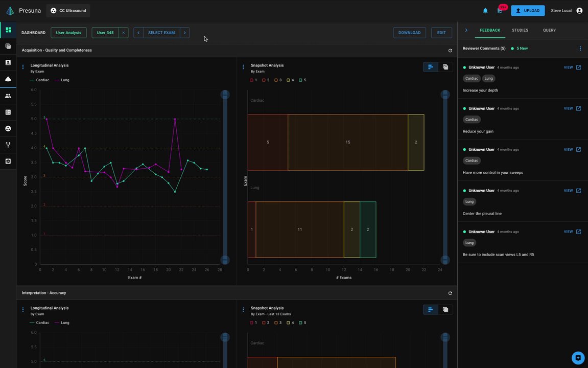Viewport: 588px width, 368px height.
Task: Open Reviewer Comments options menu
Action: pyautogui.click(x=580, y=49)
